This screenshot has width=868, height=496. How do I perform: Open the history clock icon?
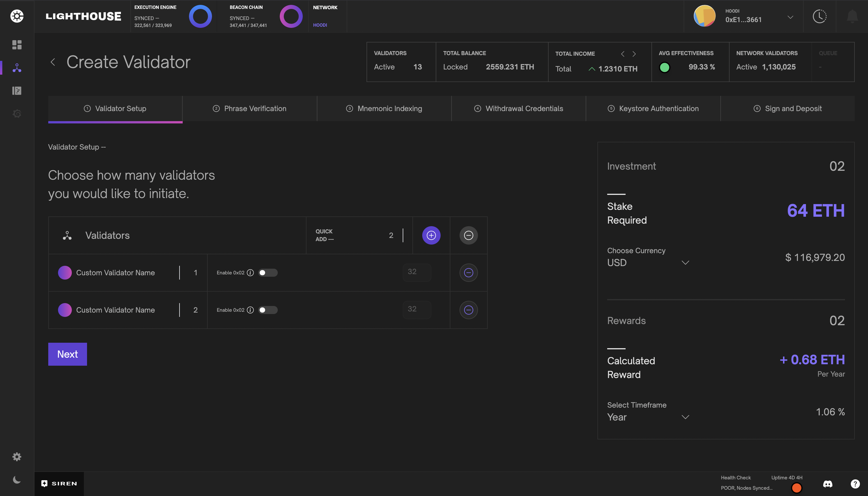click(x=820, y=16)
